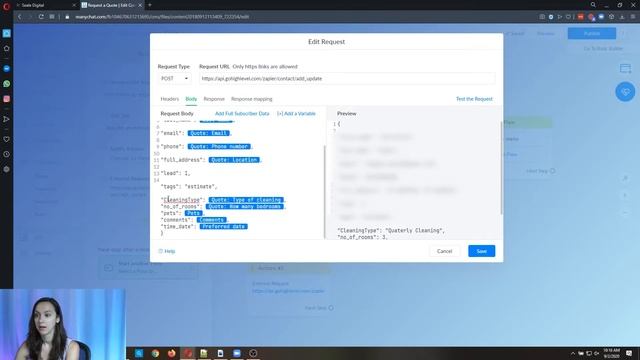Click the browser search magnifier icon

pos(593,5)
